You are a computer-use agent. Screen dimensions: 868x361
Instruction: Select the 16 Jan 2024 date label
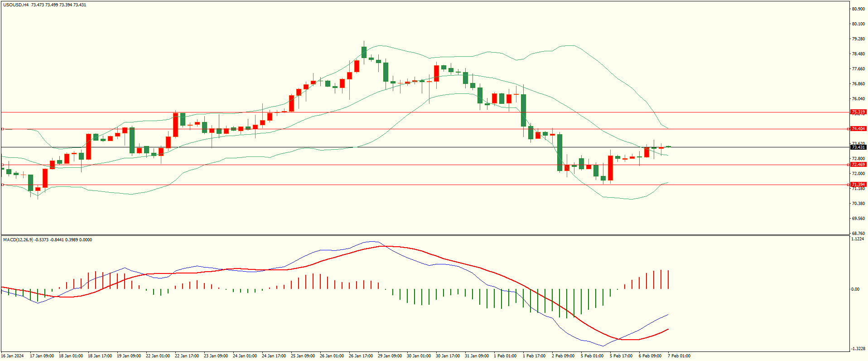(x=12, y=356)
